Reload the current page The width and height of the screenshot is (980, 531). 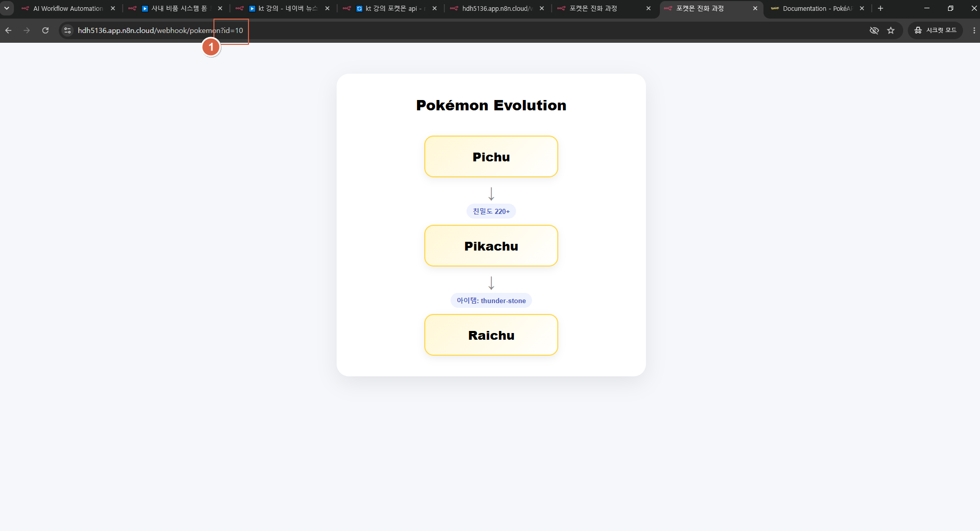pyautogui.click(x=45, y=30)
